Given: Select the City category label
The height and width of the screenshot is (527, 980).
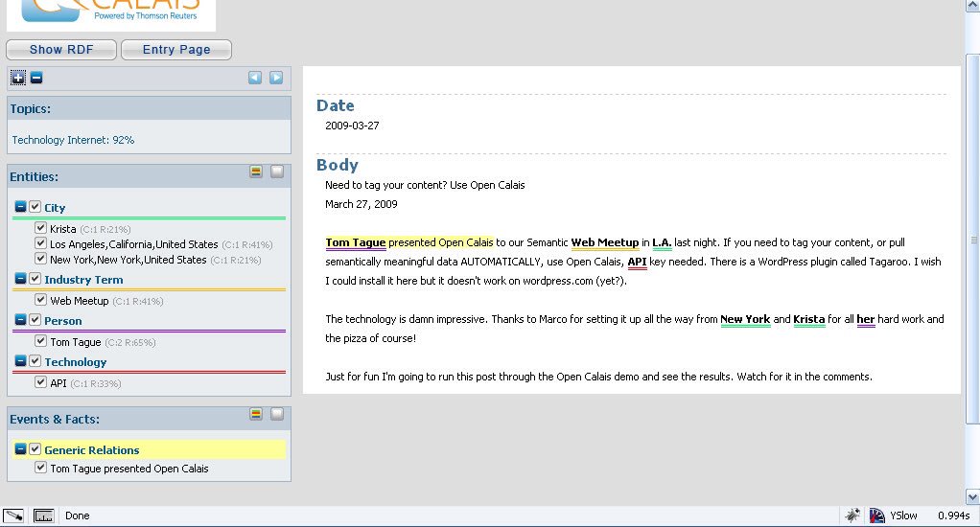Looking at the screenshot, I should (x=55, y=208).
